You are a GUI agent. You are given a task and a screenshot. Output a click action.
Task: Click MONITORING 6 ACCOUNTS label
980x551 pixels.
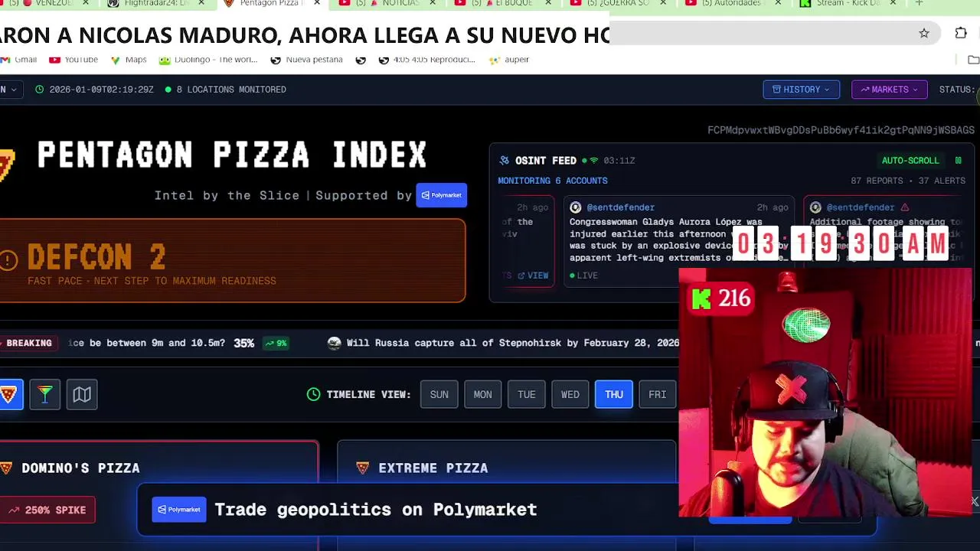coord(553,181)
